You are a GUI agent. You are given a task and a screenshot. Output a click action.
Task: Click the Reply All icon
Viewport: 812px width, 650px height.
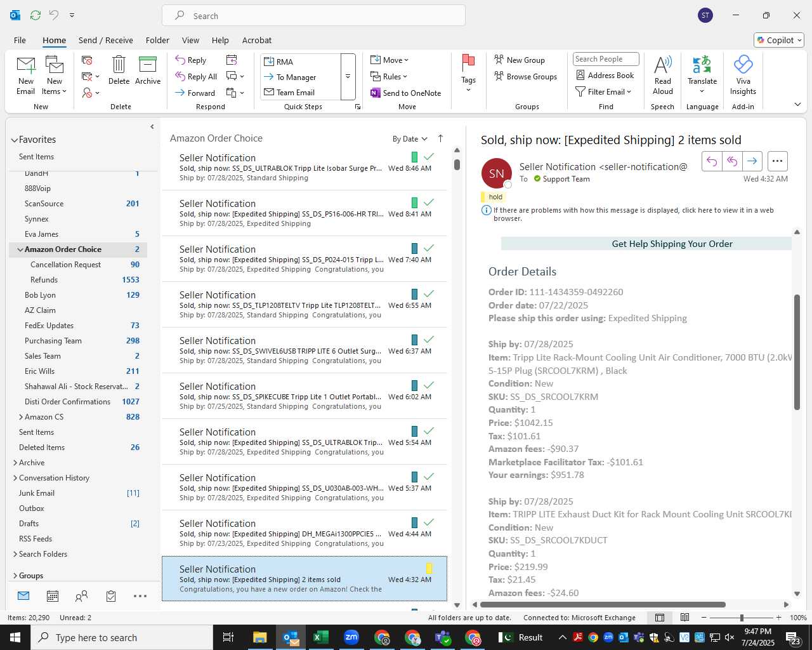(180, 76)
